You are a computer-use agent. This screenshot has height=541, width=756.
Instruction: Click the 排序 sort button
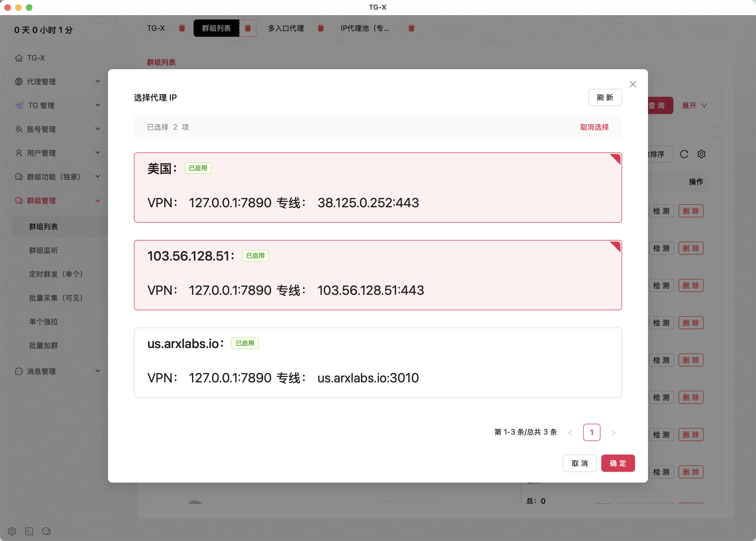[660, 154]
